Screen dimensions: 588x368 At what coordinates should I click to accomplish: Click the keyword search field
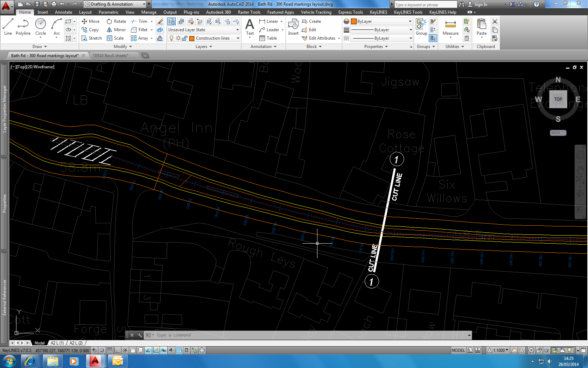[x=425, y=5]
